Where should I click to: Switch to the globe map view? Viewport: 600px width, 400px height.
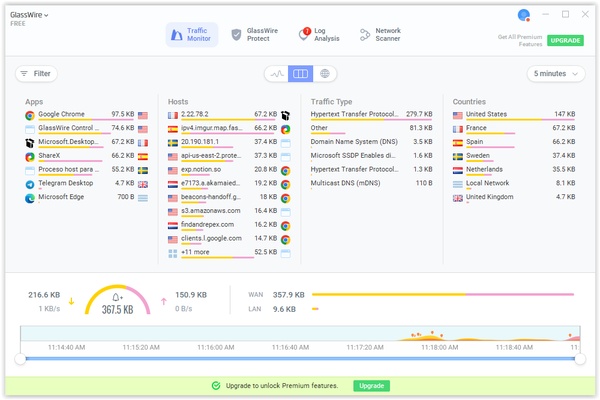[x=324, y=73]
